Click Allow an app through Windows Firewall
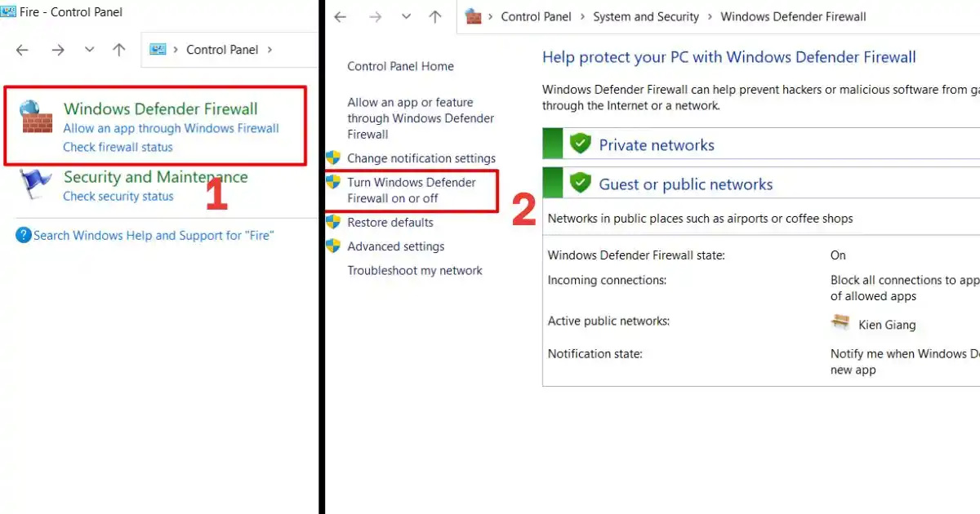 171,128
